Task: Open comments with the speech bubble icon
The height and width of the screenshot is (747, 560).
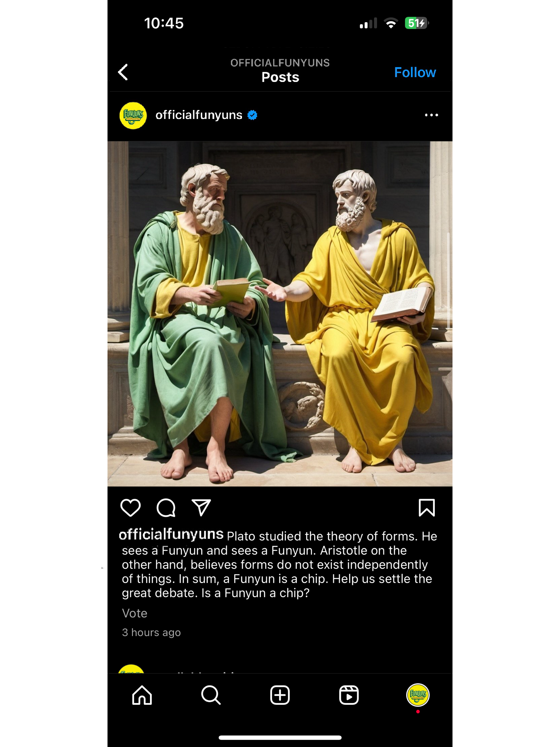Action: [166, 508]
